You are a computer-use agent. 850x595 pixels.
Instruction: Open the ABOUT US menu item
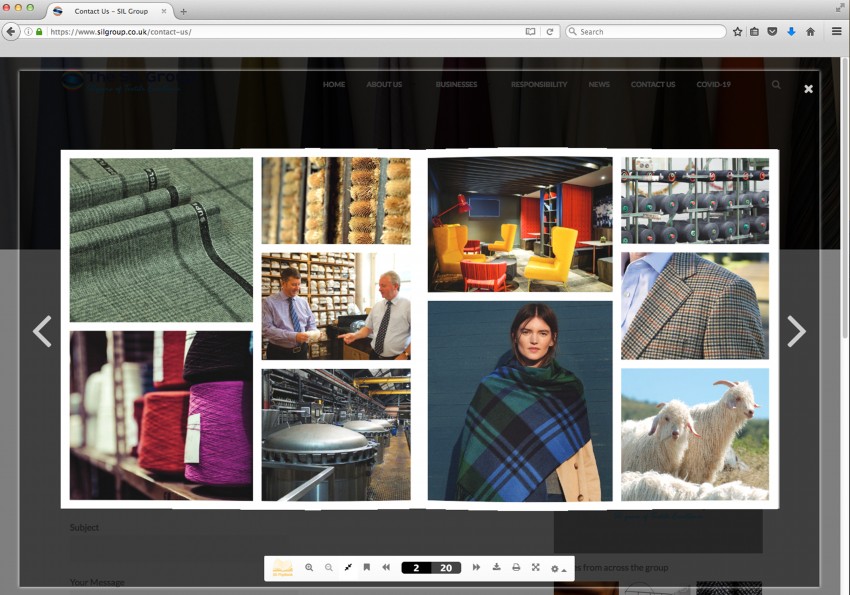coord(384,85)
